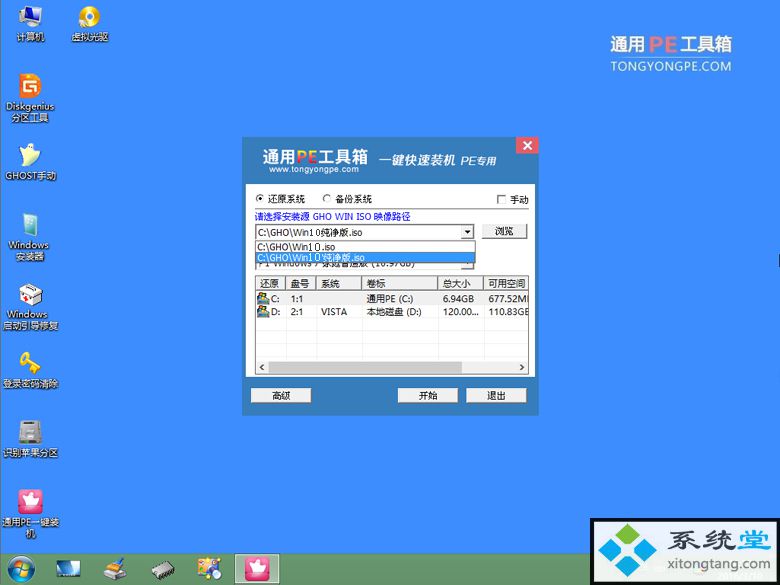Open the 登录密码清除 key icon

pos(30,370)
